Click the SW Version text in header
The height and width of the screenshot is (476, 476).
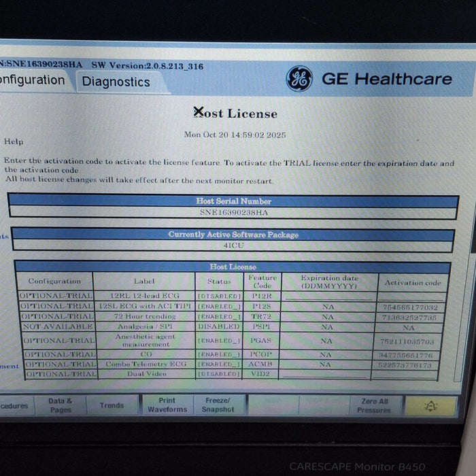[148, 66]
